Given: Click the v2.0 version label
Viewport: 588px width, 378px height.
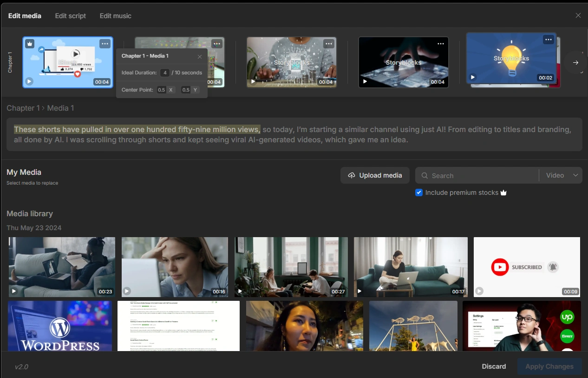Looking at the screenshot, I should [21, 366].
